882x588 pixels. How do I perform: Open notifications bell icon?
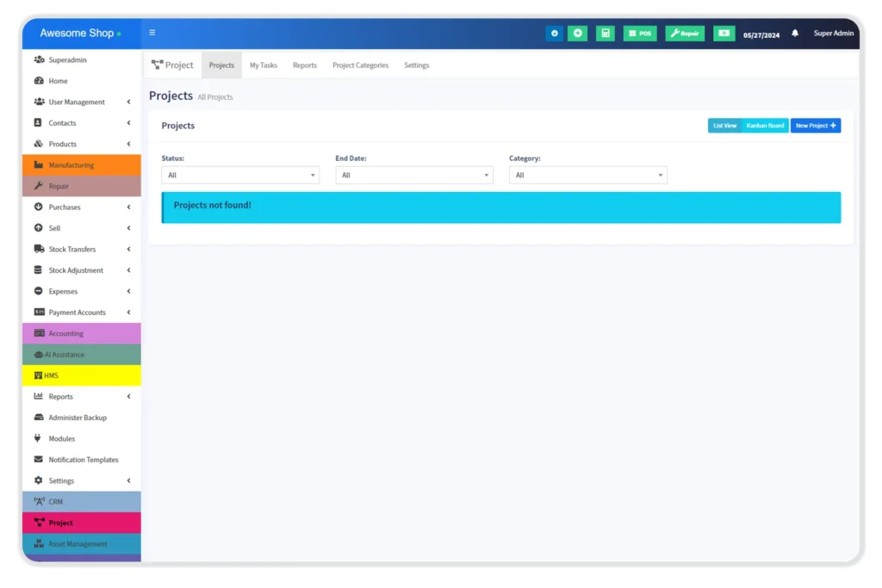(x=795, y=34)
